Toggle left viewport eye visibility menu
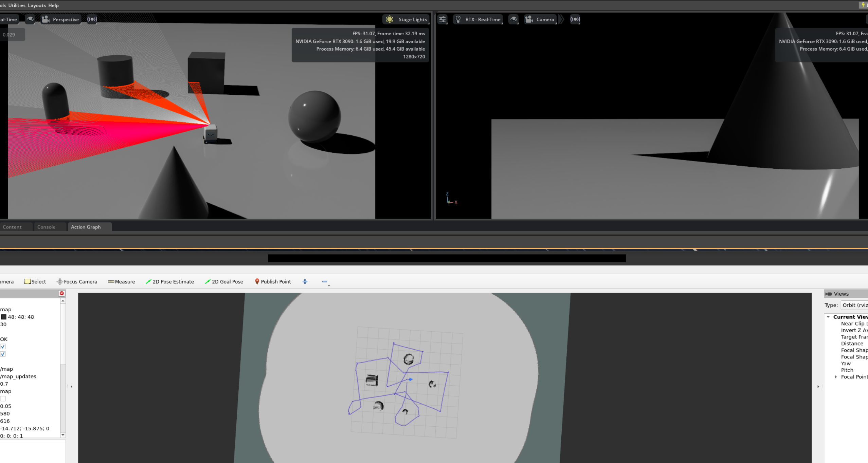Screen dimensions: 868x463 pyautogui.click(x=30, y=19)
